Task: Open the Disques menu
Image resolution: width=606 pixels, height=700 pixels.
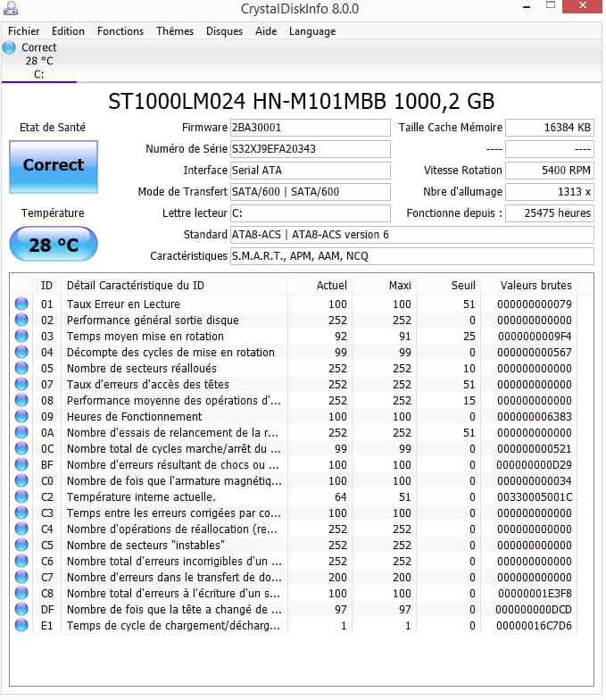Action: (x=225, y=31)
